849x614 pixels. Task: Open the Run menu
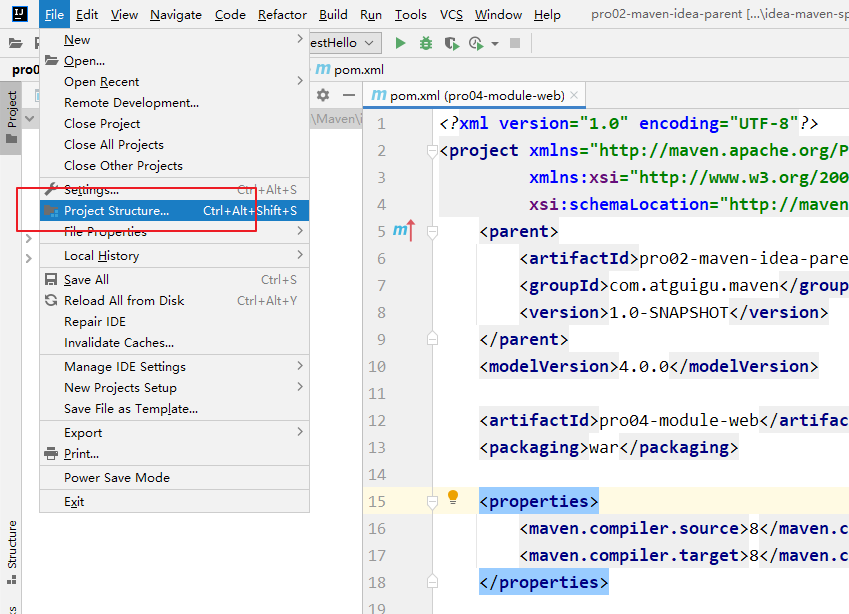(371, 15)
